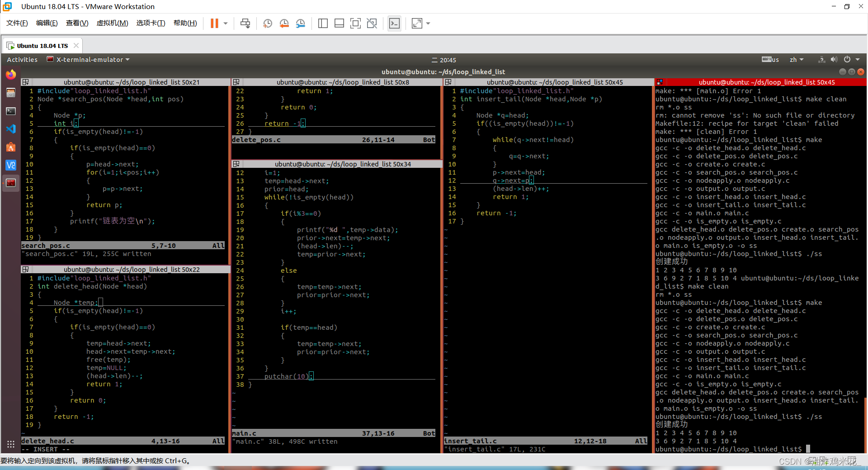Toggle full screen mode for the VM
The height and width of the screenshot is (470, 868).
355,24
